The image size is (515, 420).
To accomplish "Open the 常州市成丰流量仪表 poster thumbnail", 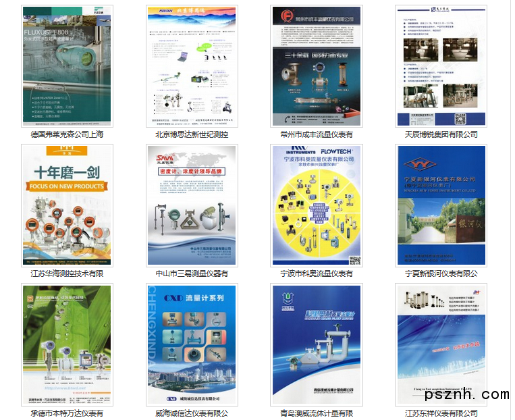I will point(317,66).
